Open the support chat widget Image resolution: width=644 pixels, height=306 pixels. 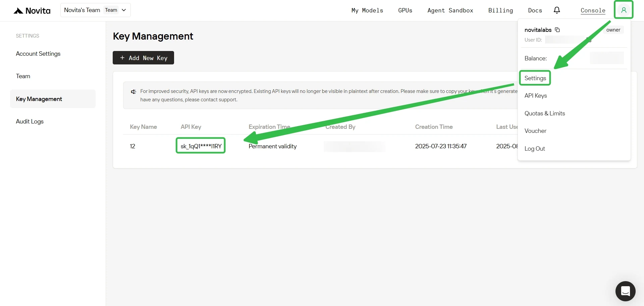(625, 291)
